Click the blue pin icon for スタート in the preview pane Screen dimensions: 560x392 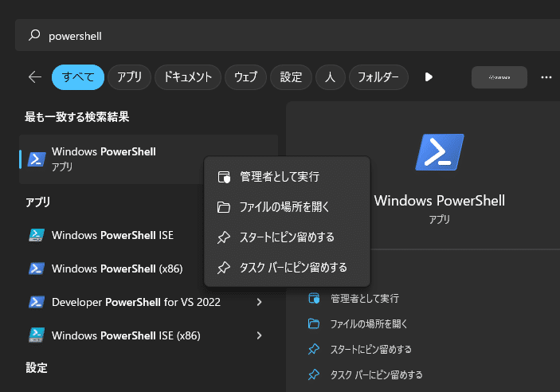[314, 349]
